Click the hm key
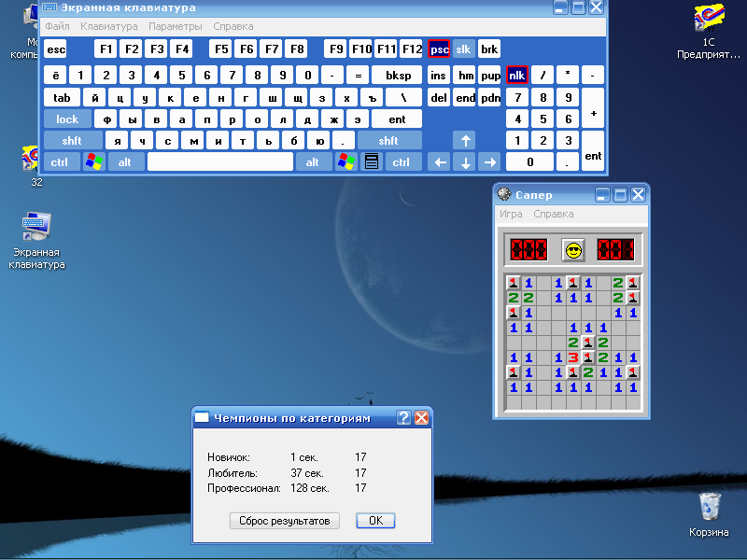 [x=465, y=75]
